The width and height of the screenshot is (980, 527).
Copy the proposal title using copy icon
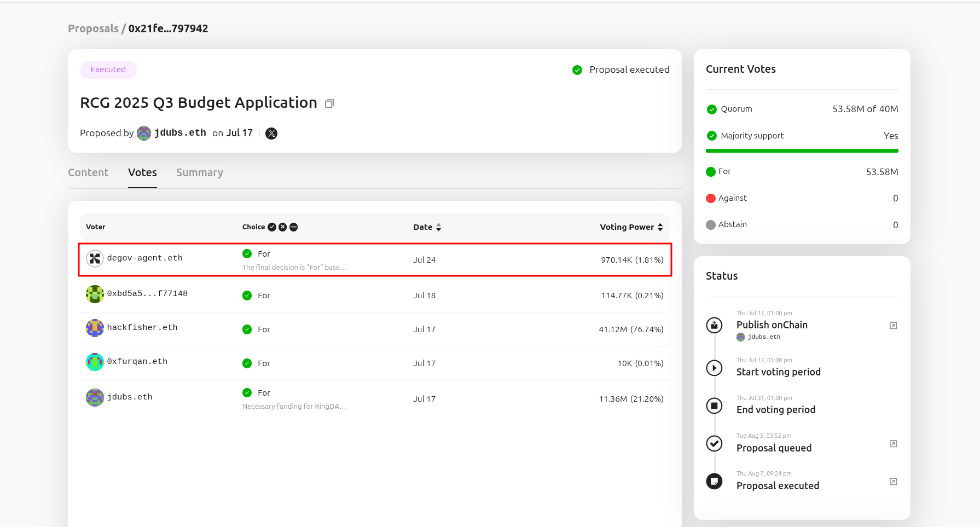[x=329, y=103]
